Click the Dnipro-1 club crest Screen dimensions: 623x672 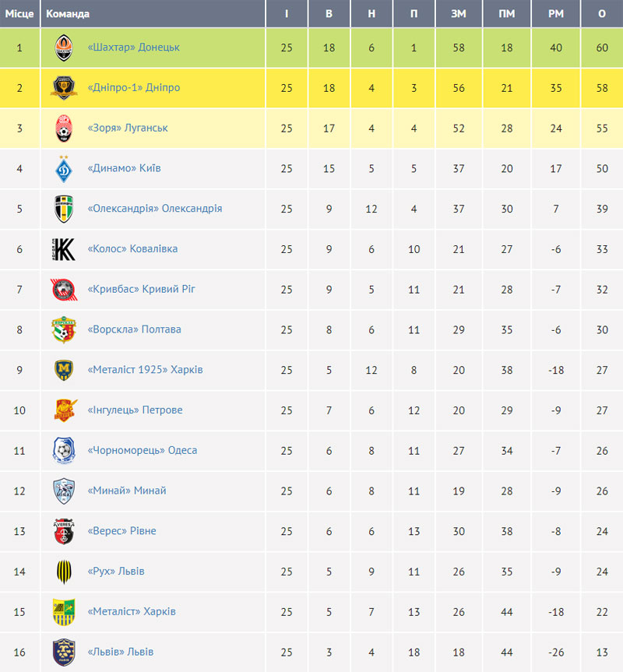point(64,88)
